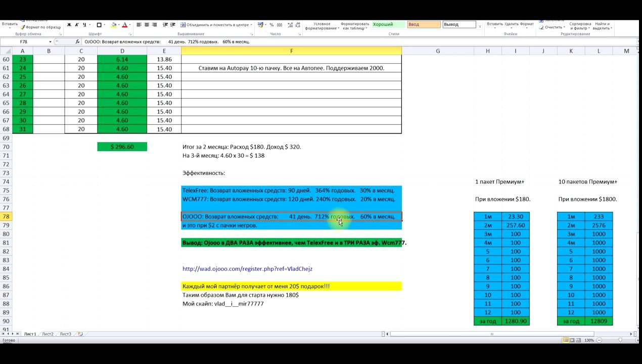Apply red font color

pyautogui.click(x=124, y=25)
